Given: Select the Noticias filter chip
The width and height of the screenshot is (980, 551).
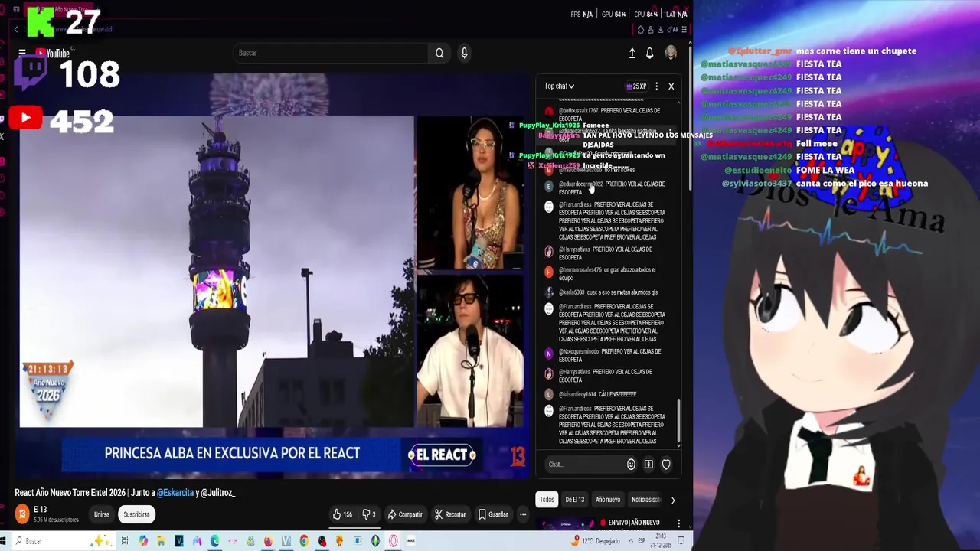Looking at the screenshot, I should pyautogui.click(x=646, y=500).
